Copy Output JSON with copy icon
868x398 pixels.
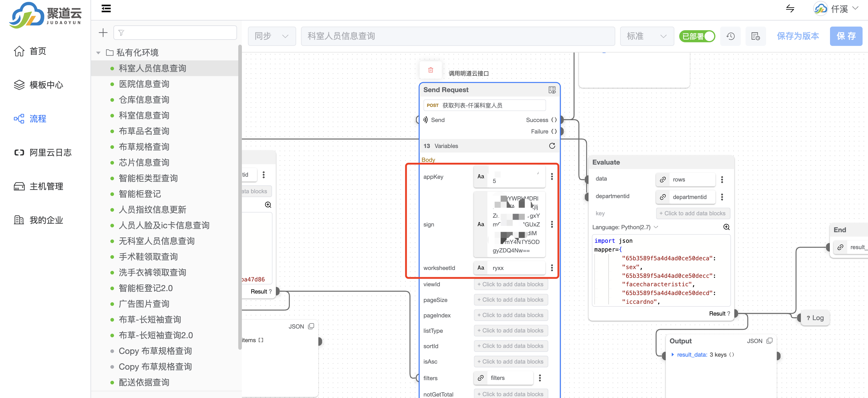tap(769, 341)
